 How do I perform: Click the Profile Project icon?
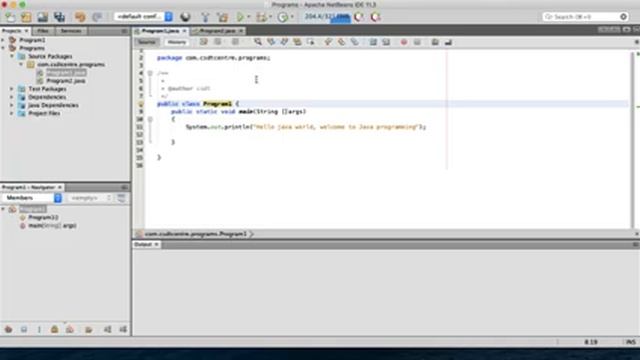[x=282, y=17]
